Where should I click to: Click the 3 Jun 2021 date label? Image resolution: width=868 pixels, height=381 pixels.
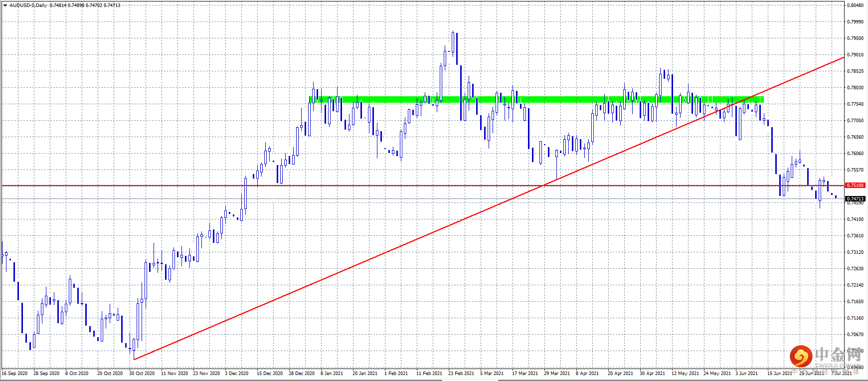pyautogui.click(x=746, y=374)
